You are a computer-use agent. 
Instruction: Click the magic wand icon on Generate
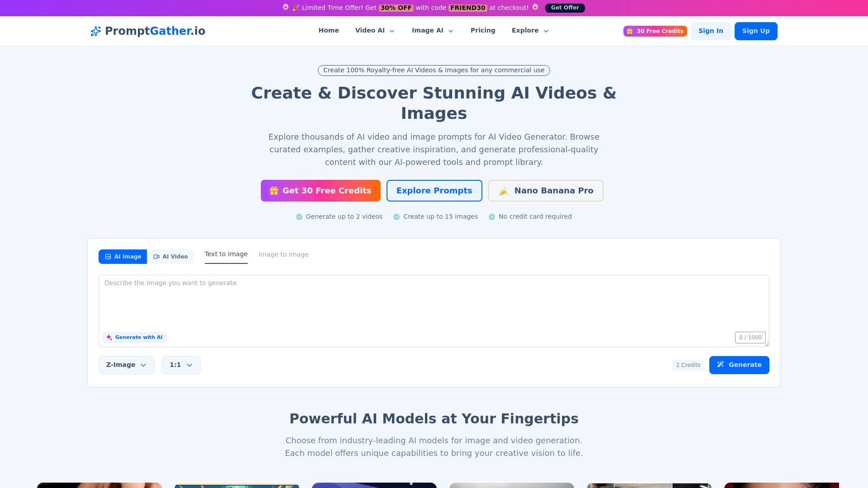click(721, 365)
